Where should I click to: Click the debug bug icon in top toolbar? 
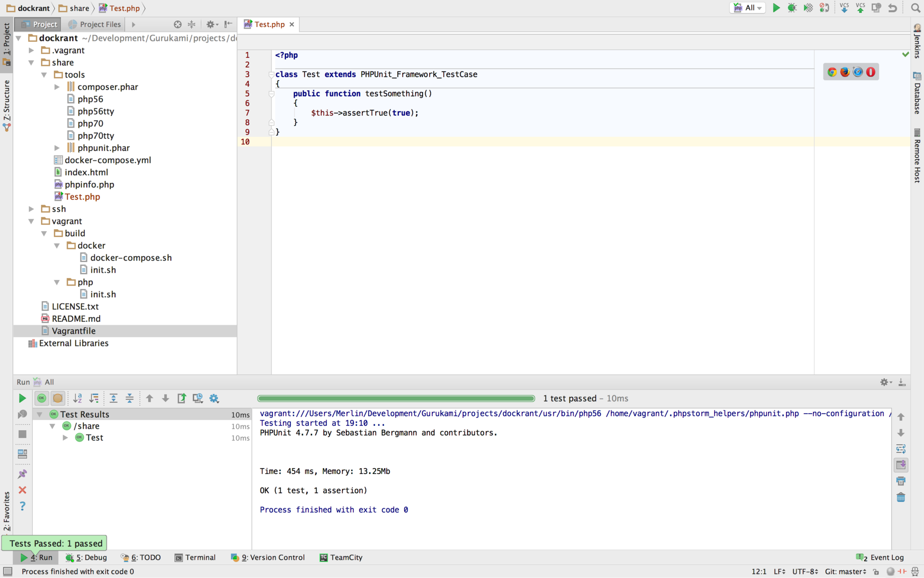(x=792, y=8)
